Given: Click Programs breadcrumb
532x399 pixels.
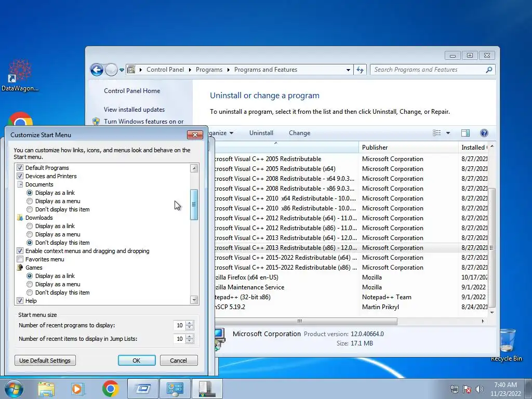Looking at the screenshot, I should click(x=209, y=70).
